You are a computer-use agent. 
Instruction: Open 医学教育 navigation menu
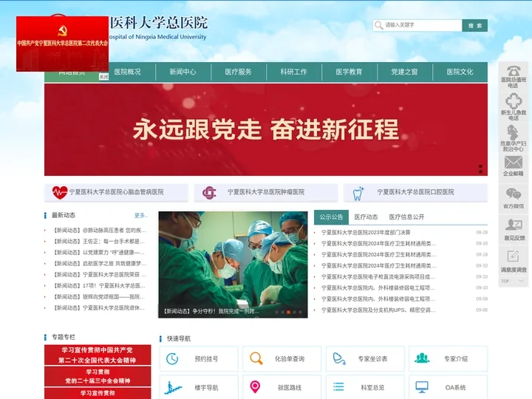(x=349, y=72)
